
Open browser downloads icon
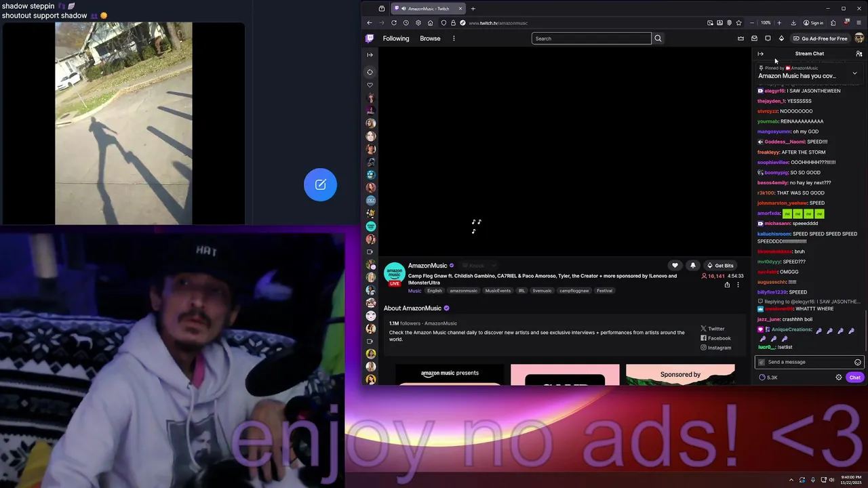793,23
